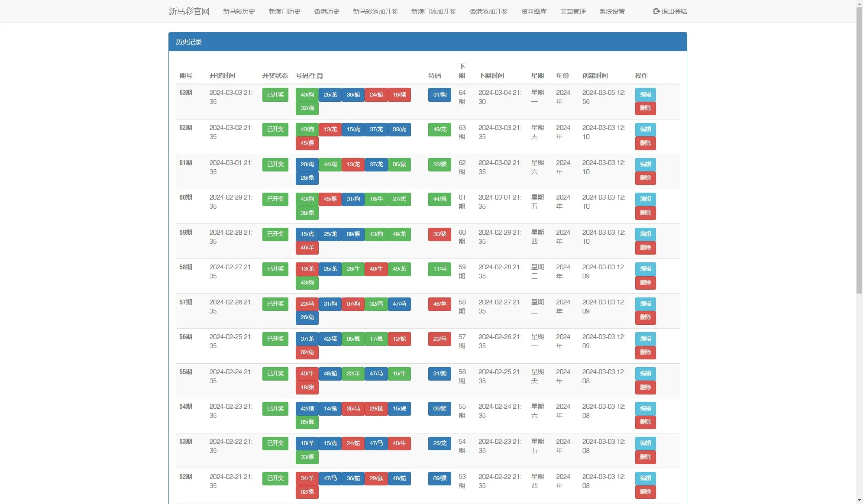Viewport: 863px width, 504px height.
Task: Open the 新澳门添加开奖 page
Action: click(x=433, y=12)
